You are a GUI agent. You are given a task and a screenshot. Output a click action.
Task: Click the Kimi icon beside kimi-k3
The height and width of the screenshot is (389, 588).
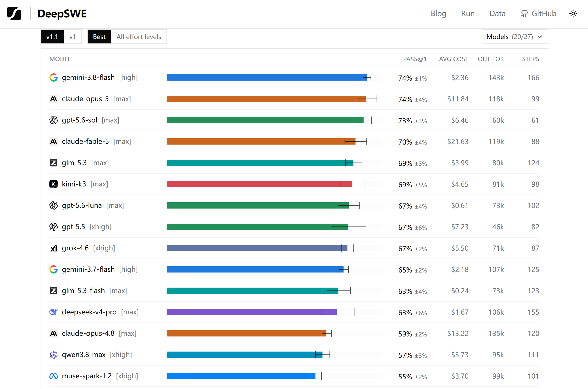54,184
